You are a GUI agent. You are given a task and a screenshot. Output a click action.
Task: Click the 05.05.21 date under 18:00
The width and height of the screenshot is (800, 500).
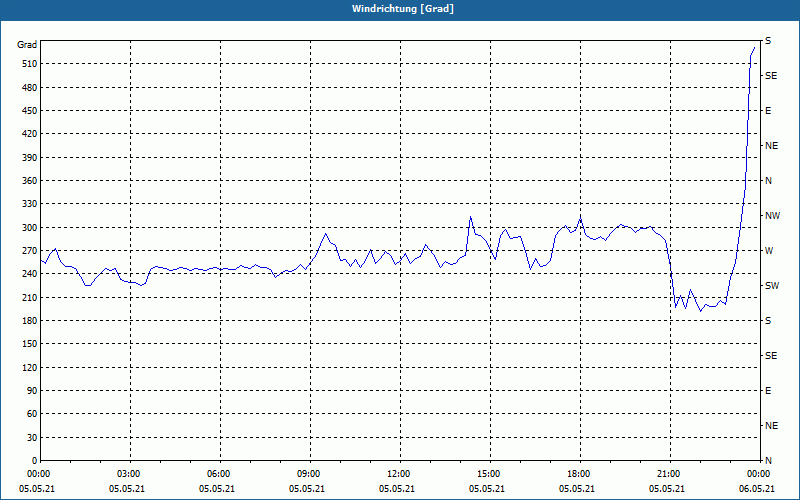[x=577, y=488]
